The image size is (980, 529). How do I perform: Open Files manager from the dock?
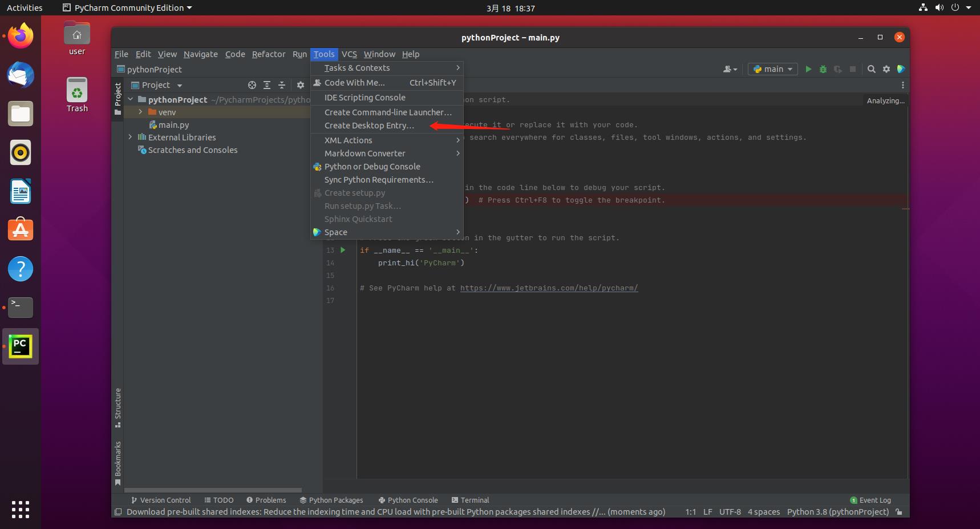click(21, 114)
